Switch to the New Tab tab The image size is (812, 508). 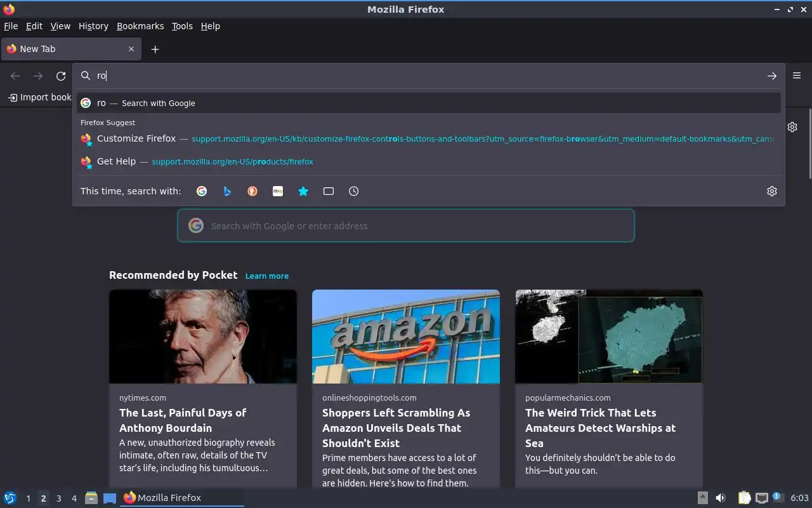coord(71,49)
